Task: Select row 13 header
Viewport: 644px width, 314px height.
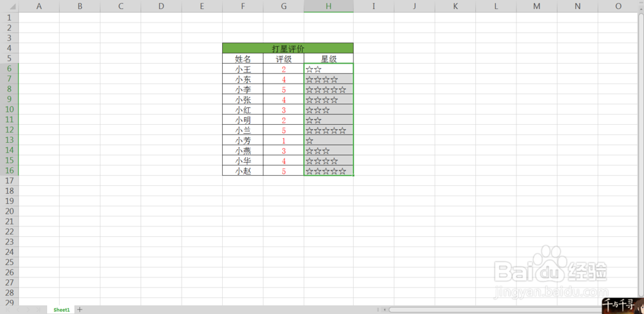Action: (10, 140)
